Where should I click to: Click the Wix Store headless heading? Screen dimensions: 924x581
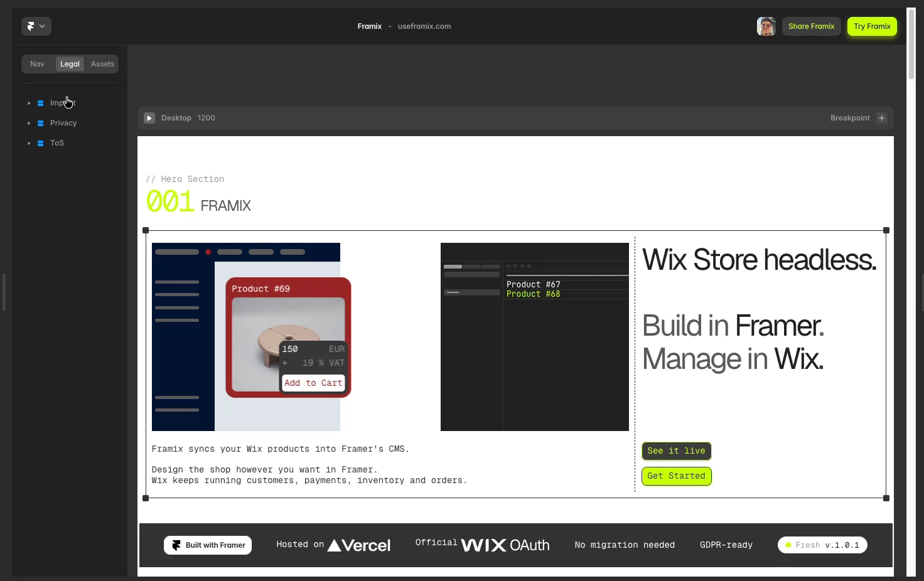click(x=760, y=260)
